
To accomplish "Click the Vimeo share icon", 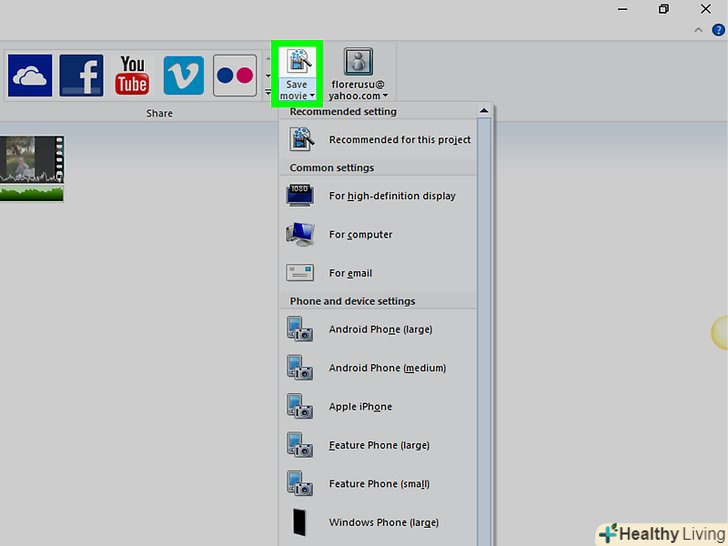I will click(183, 75).
